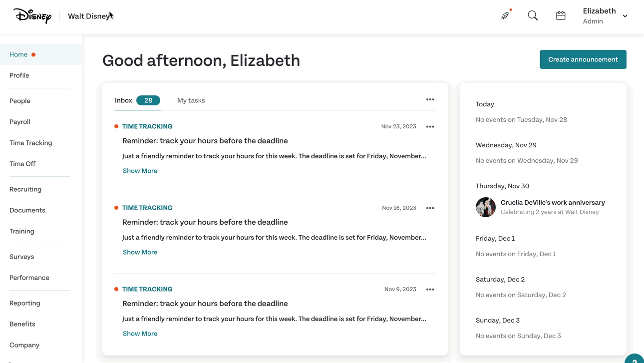This screenshot has height=363, width=644.
Task: Click the Sunday, Dec 3 heading
Action: [498, 320]
